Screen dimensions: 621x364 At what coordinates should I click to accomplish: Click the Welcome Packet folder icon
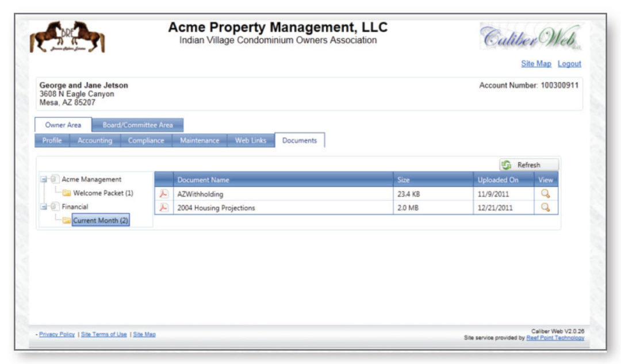(x=67, y=193)
